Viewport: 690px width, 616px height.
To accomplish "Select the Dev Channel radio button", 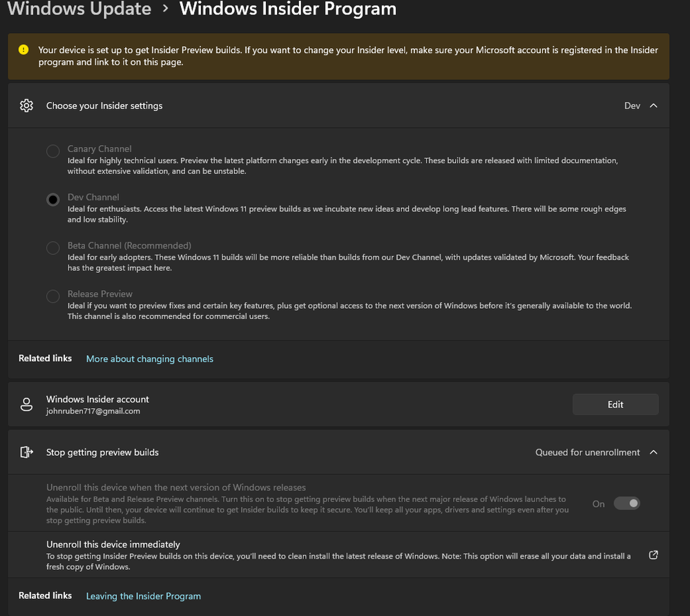I will point(52,200).
